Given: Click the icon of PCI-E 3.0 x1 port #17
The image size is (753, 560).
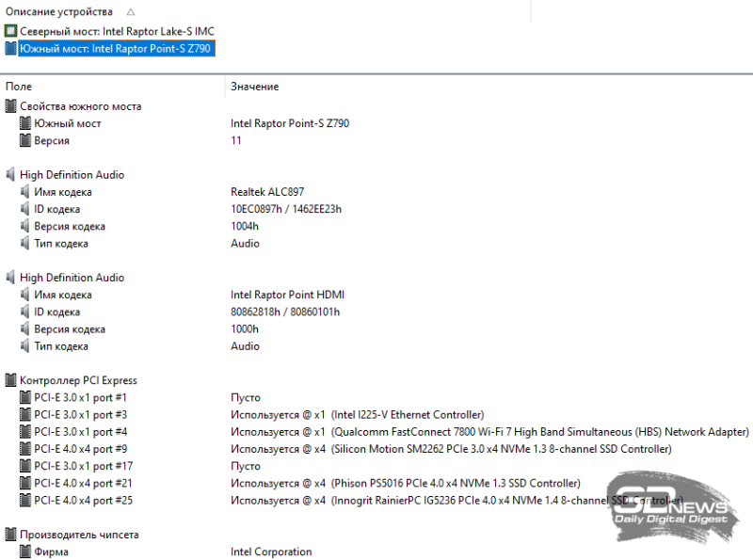Looking at the screenshot, I should [25, 466].
